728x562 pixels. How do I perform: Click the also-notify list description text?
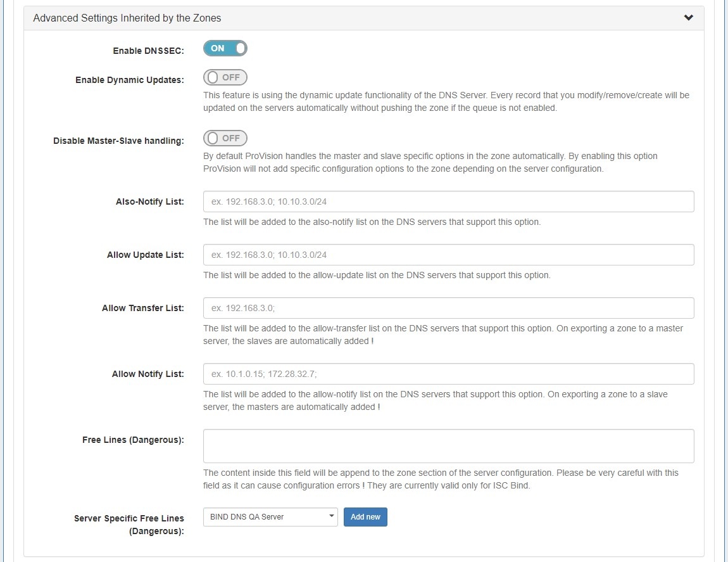(372, 222)
